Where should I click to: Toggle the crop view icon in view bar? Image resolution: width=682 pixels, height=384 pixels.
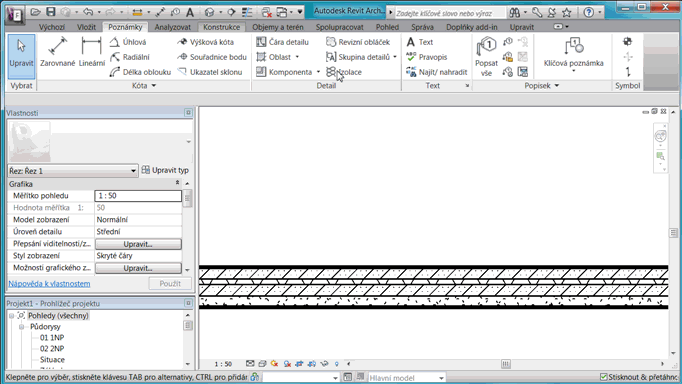pos(299,364)
